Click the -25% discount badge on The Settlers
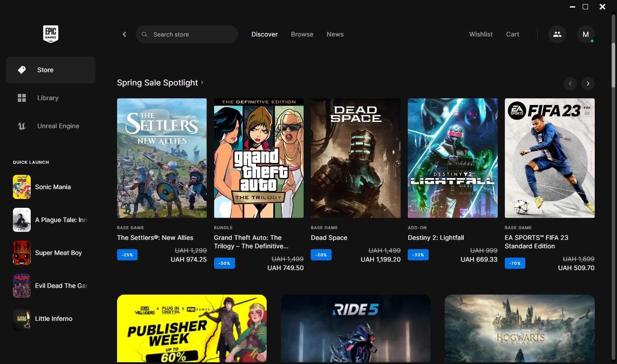617x364 pixels. point(127,255)
